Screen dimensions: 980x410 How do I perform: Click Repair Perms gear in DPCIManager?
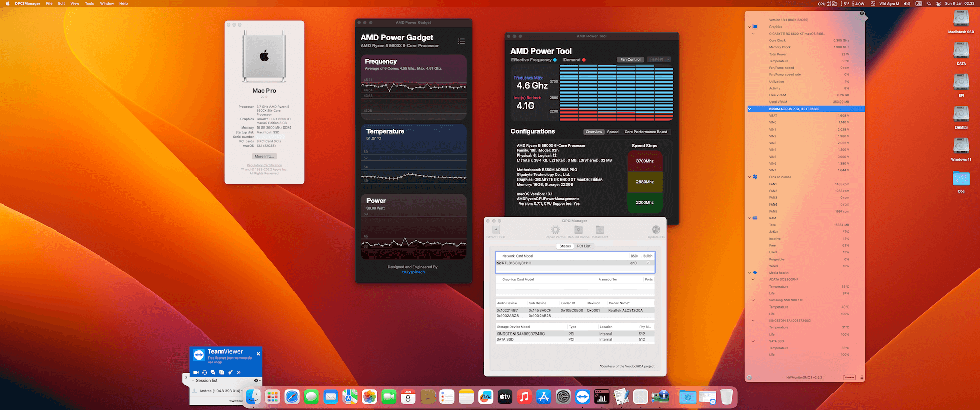pyautogui.click(x=555, y=230)
